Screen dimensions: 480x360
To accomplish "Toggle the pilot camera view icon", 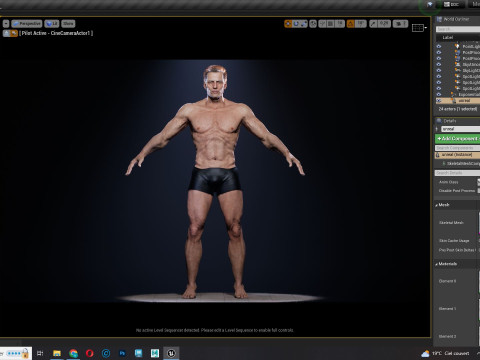I will [x=14, y=33].
